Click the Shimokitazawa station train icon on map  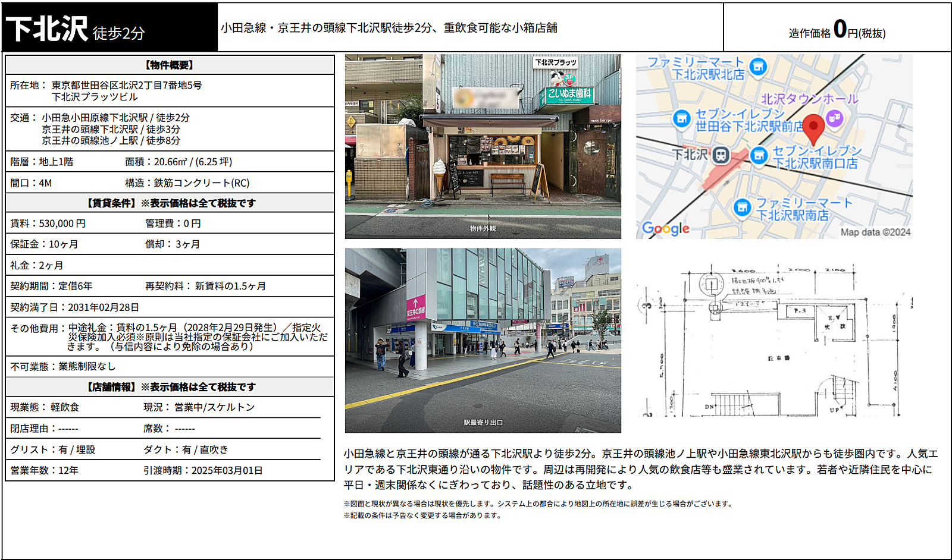click(721, 156)
